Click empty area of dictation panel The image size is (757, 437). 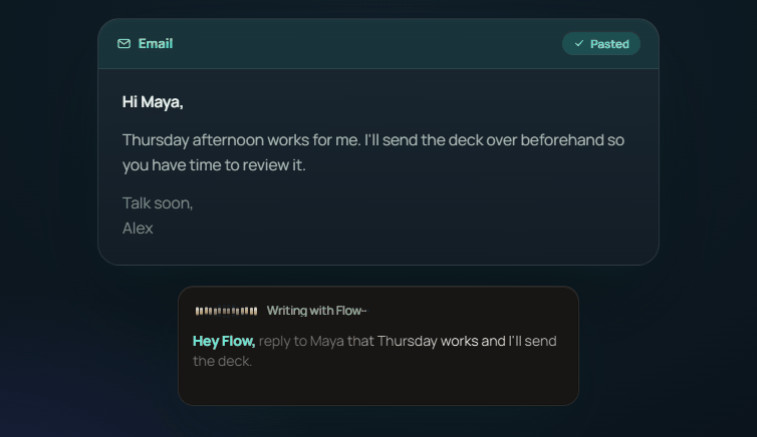[x=378, y=386]
